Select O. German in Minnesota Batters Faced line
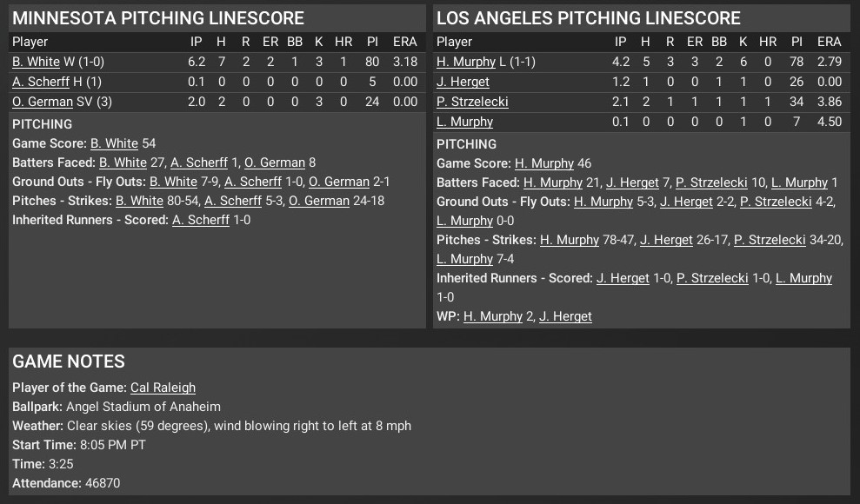This screenshot has height=504, width=860. pyautogui.click(x=275, y=162)
